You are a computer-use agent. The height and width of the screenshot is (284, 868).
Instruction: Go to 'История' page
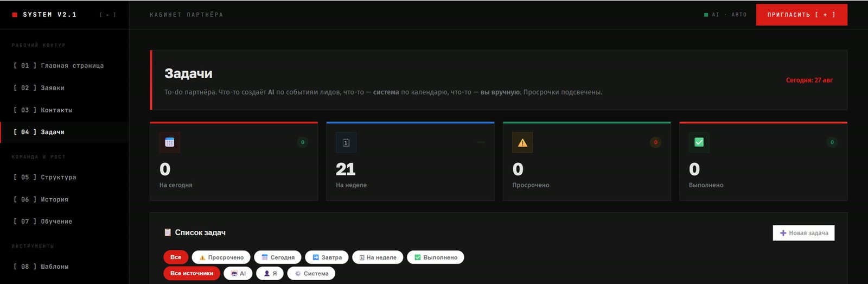click(x=65, y=200)
